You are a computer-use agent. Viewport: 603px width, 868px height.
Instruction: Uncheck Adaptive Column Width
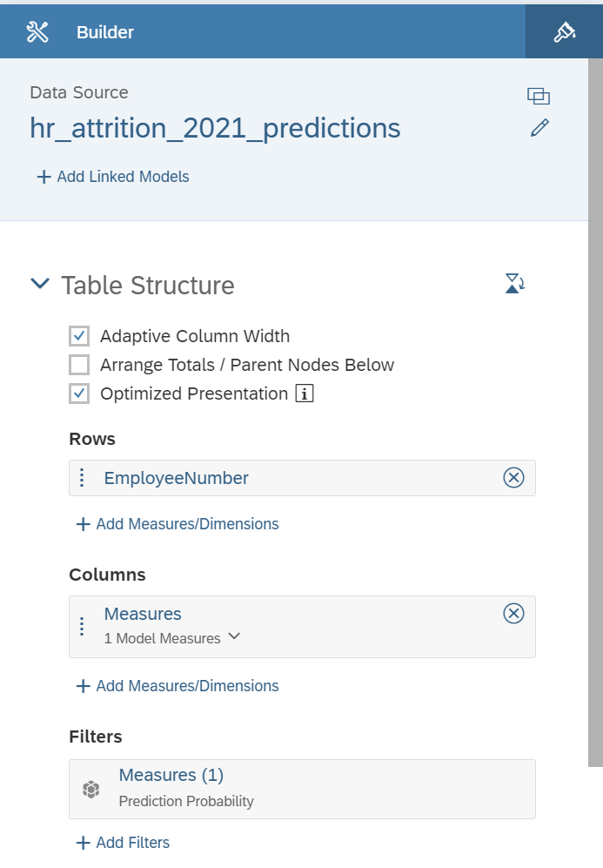tap(79, 336)
